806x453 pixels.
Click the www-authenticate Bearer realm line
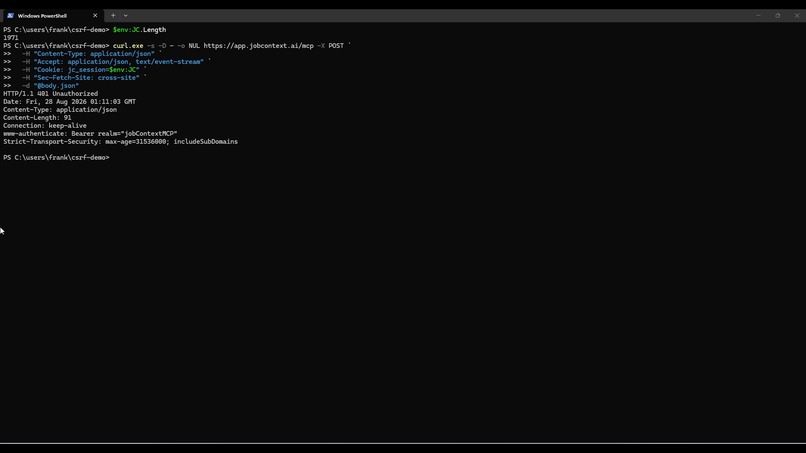[x=90, y=134]
